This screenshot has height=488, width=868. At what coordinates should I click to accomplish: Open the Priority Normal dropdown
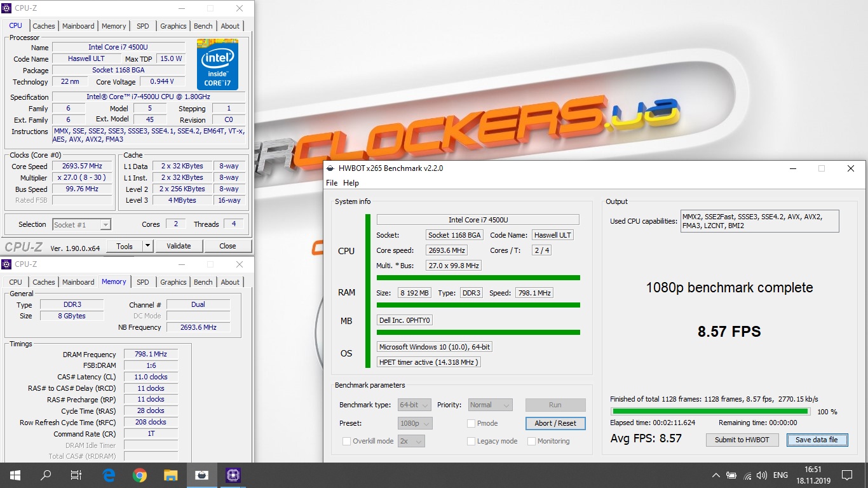[x=490, y=405]
